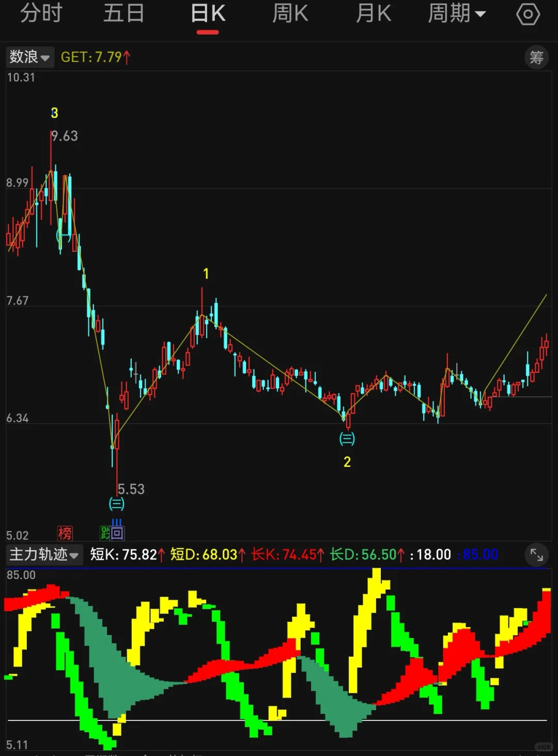This screenshot has width=558, height=756.
Task: Switch to the 周K weekly tab
Action: pyautogui.click(x=290, y=13)
